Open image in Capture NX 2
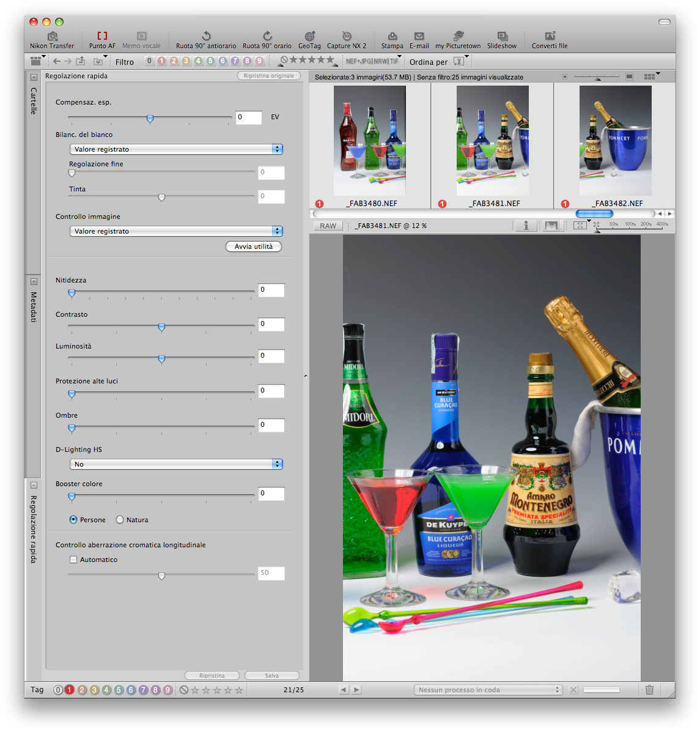 346,40
